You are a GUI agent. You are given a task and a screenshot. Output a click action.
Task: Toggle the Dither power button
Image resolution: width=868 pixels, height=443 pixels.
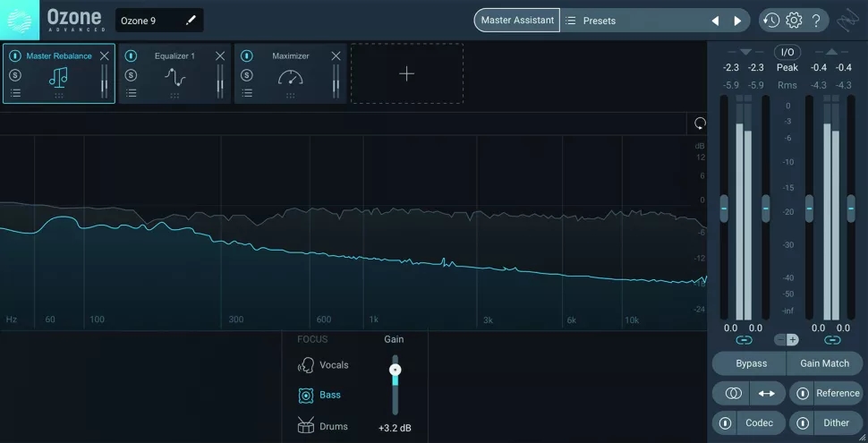803,422
